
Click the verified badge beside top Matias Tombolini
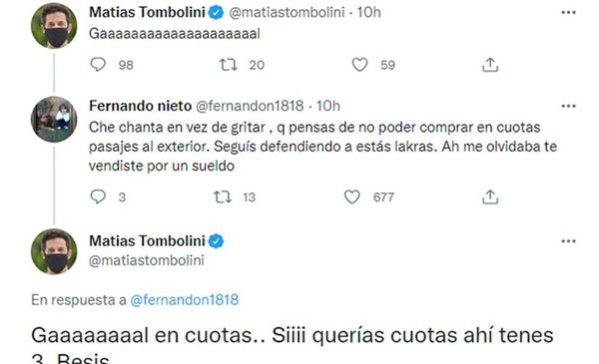point(217,13)
